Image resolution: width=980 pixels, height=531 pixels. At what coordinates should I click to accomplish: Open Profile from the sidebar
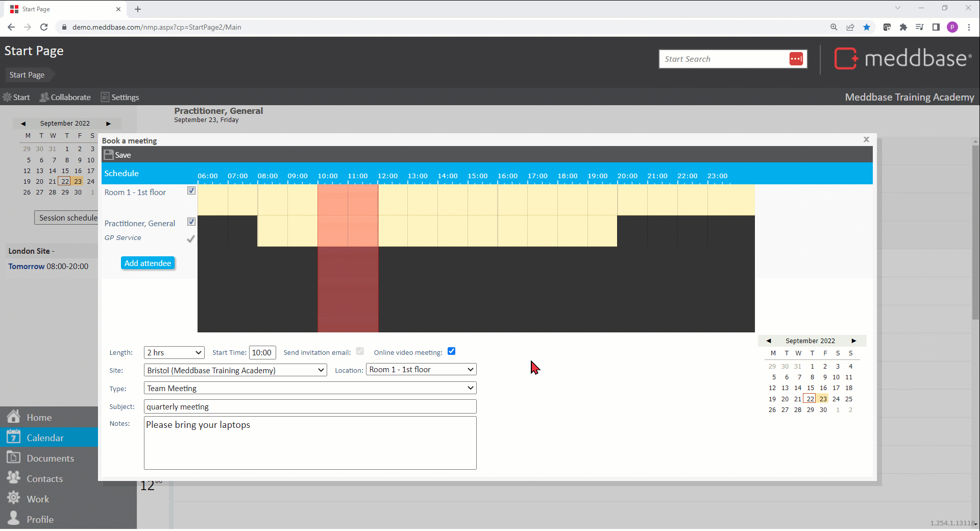[x=40, y=520]
